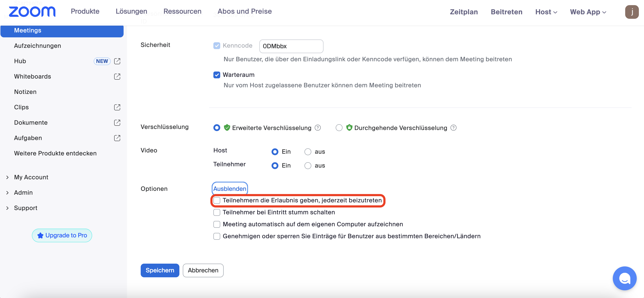Open Hub external link icon
Image resolution: width=644 pixels, height=298 pixels.
tap(117, 61)
